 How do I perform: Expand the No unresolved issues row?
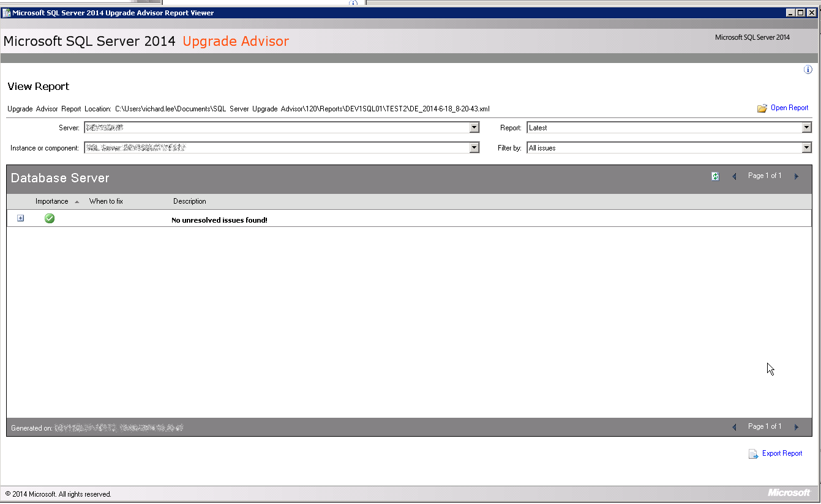pos(21,218)
